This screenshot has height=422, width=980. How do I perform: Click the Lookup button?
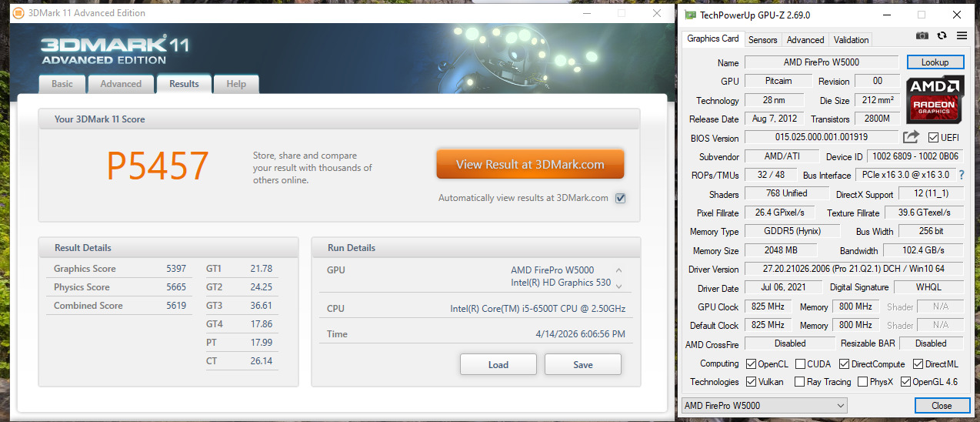pyautogui.click(x=935, y=62)
